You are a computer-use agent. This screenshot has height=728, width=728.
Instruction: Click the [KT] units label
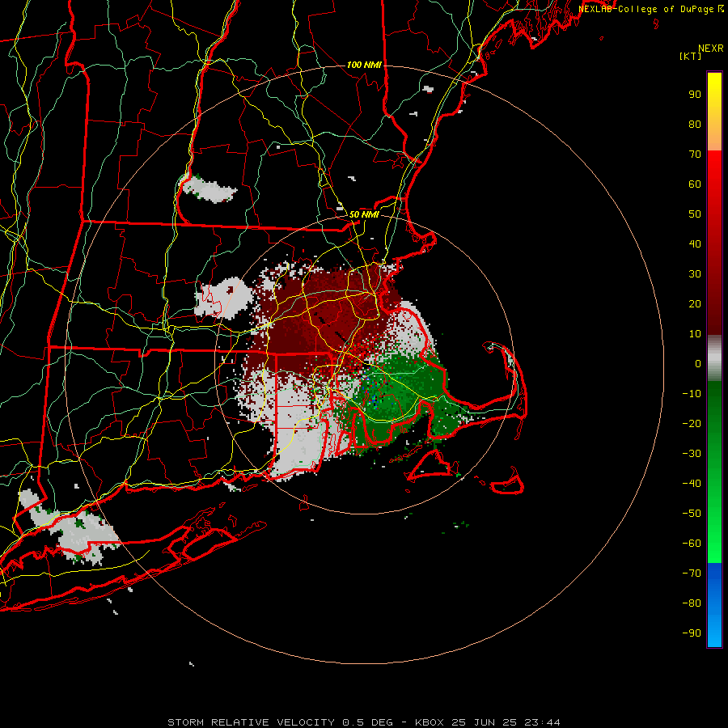tap(690, 56)
